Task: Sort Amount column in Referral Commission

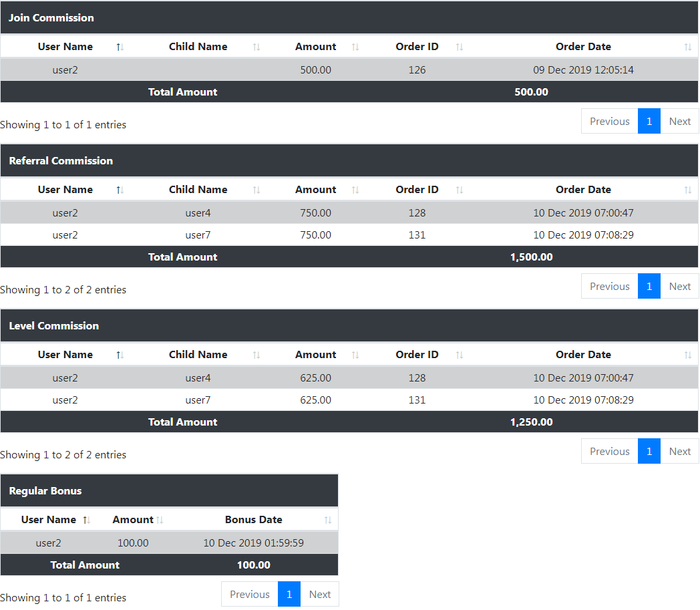Action: pyautogui.click(x=355, y=189)
